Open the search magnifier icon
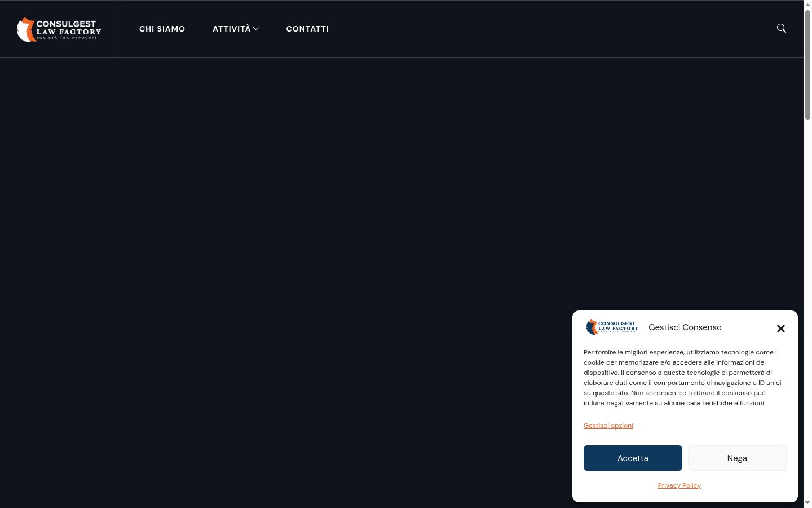The height and width of the screenshot is (508, 812). (x=782, y=28)
